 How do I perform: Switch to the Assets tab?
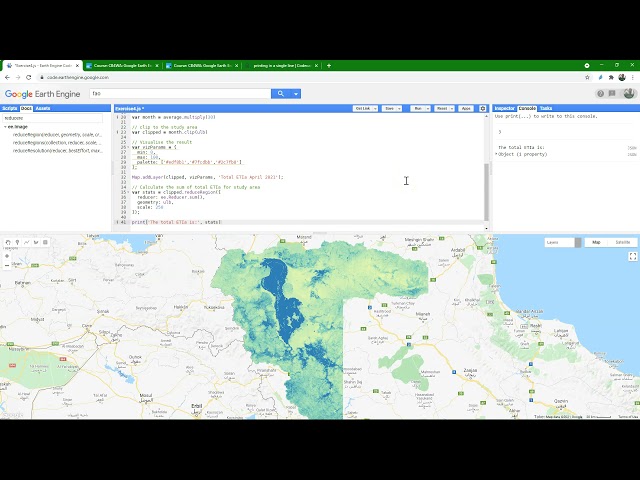point(42,108)
